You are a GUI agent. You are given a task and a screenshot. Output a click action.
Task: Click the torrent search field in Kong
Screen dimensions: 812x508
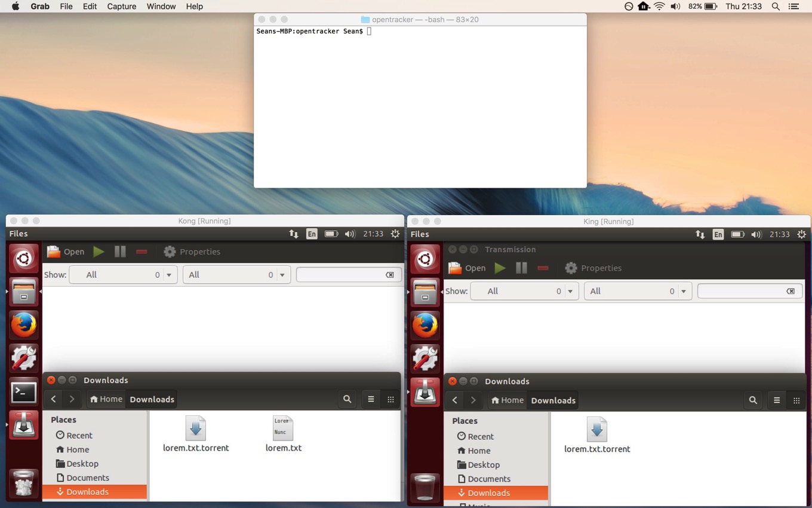coord(342,275)
